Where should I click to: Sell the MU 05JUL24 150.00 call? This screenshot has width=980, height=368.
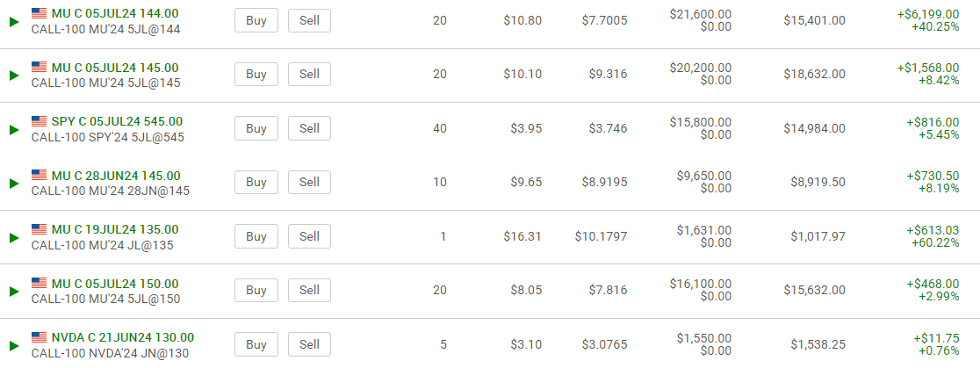tap(309, 290)
